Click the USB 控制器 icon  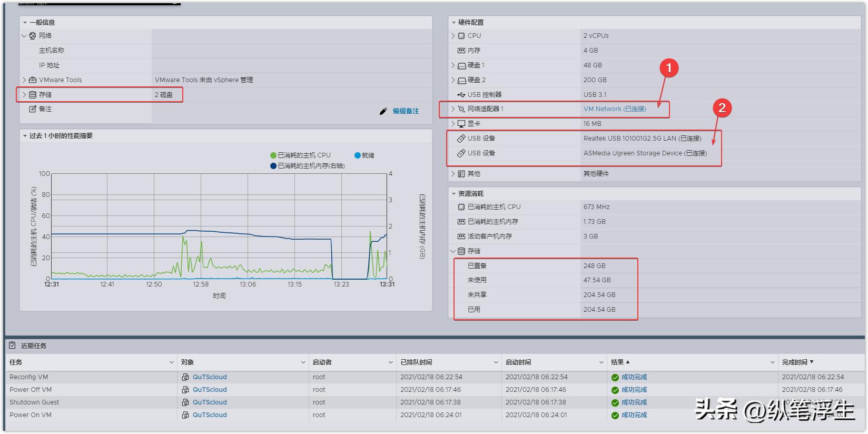point(461,95)
